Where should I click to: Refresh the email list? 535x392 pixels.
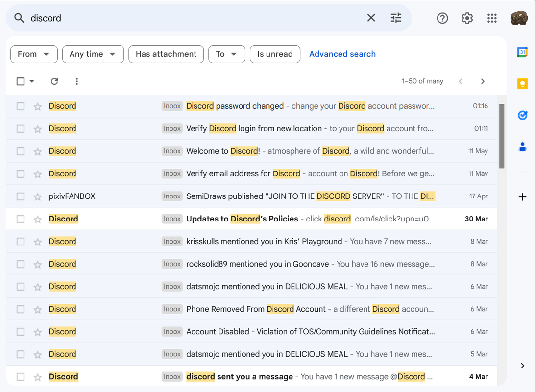point(54,81)
